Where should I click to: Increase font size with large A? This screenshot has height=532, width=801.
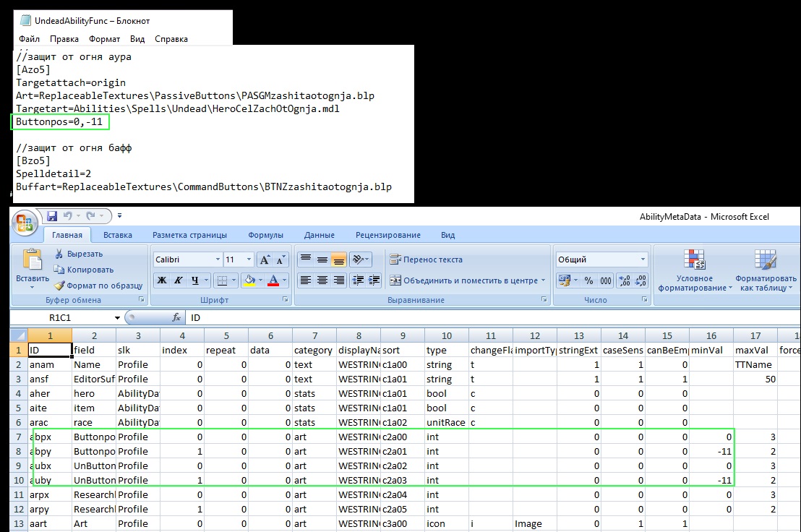pos(265,259)
